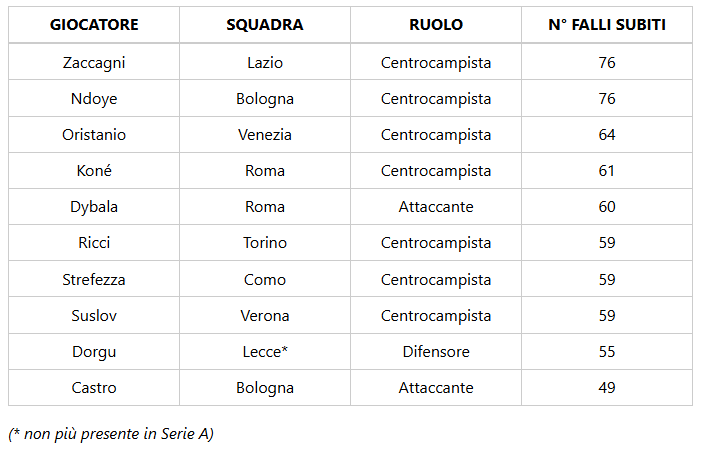Click the GIOCATORE column header

tap(94, 25)
